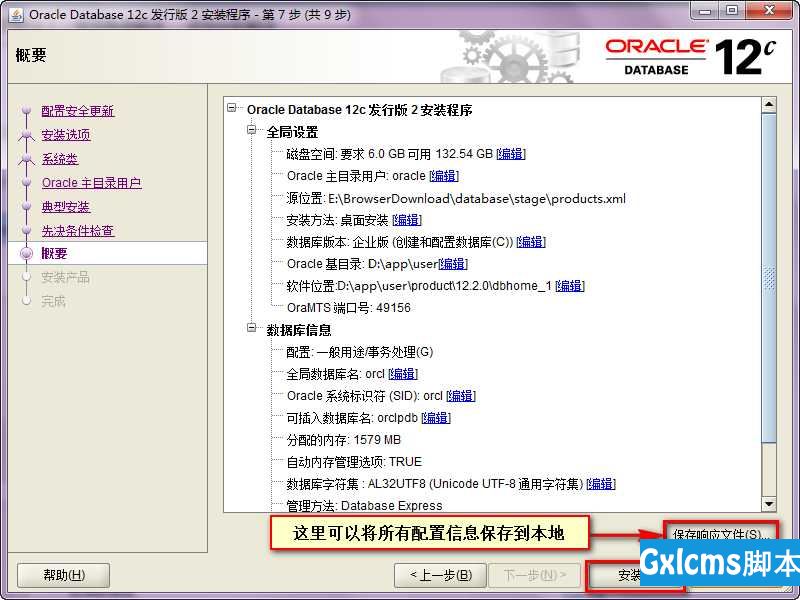Image resolution: width=800 pixels, height=600 pixels.
Task: Return to the 先决条件检查 step
Action: (78, 231)
